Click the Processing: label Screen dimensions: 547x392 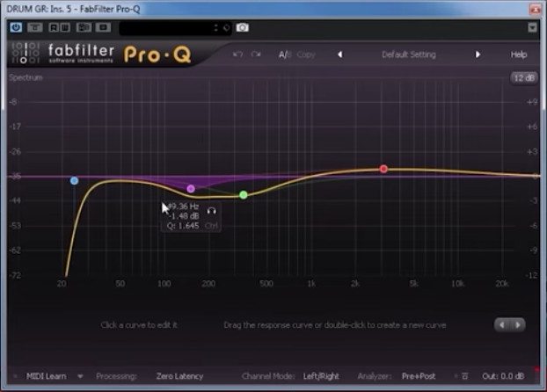(x=116, y=376)
